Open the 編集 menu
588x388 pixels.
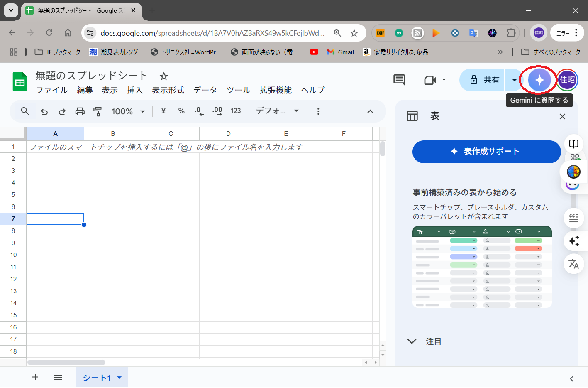click(85, 90)
